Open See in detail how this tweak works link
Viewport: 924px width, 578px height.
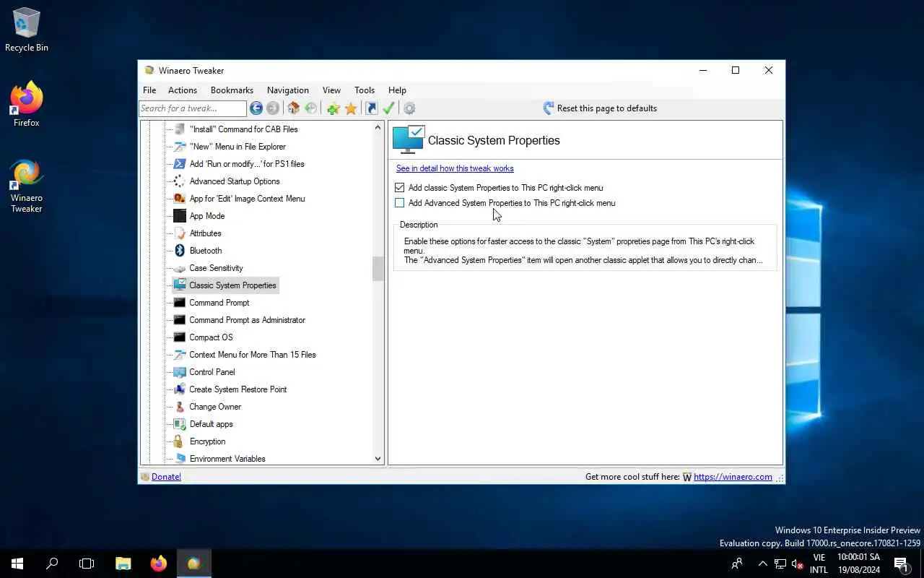click(455, 168)
